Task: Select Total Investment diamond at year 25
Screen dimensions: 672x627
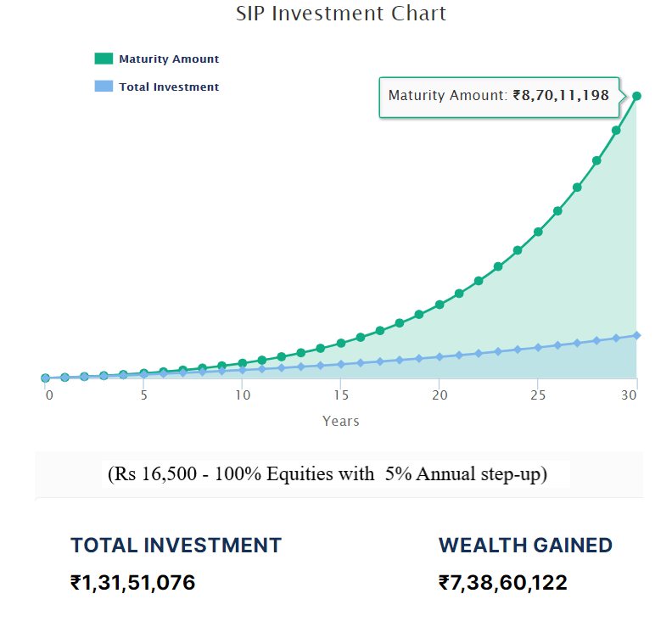Action: click(x=538, y=347)
